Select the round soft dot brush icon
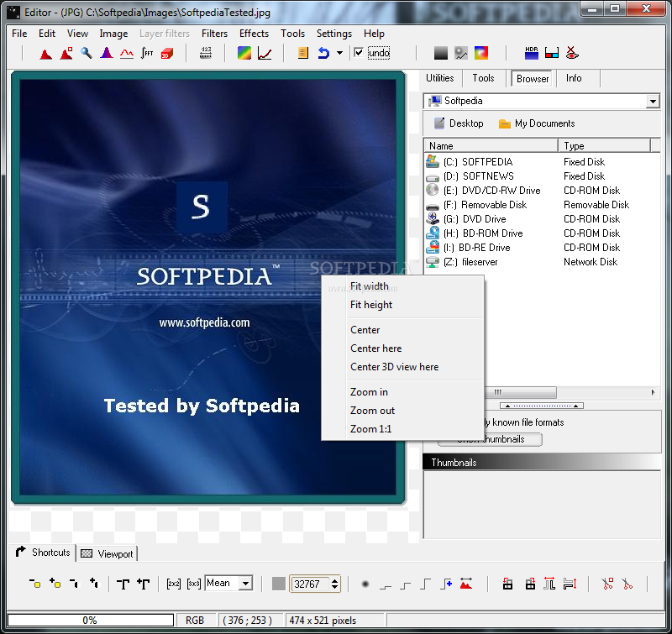Image resolution: width=672 pixels, height=634 pixels. pyautogui.click(x=365, y=584)
